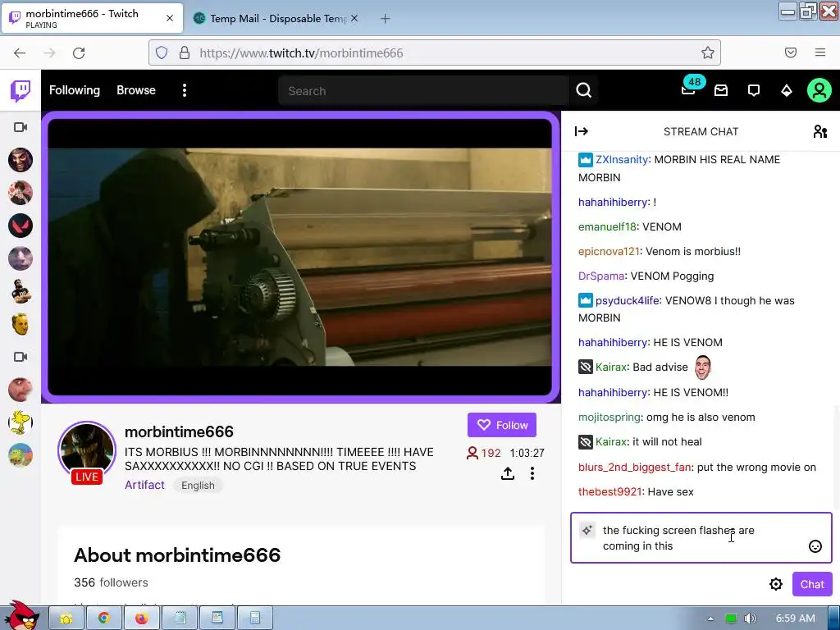Click the lower camera icon in sidebar
The width and height of the screenshot is (840, 630).
[x=21, y=357]
